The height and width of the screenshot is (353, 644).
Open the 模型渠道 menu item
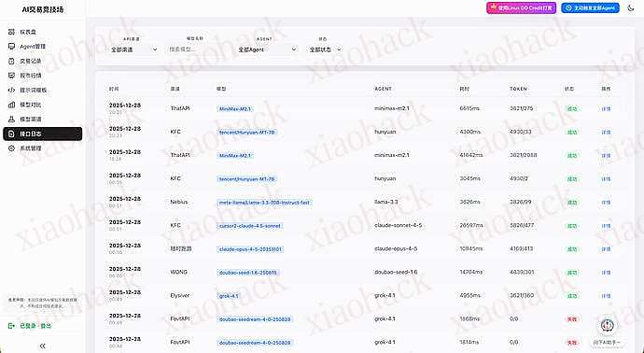point(42,120)
